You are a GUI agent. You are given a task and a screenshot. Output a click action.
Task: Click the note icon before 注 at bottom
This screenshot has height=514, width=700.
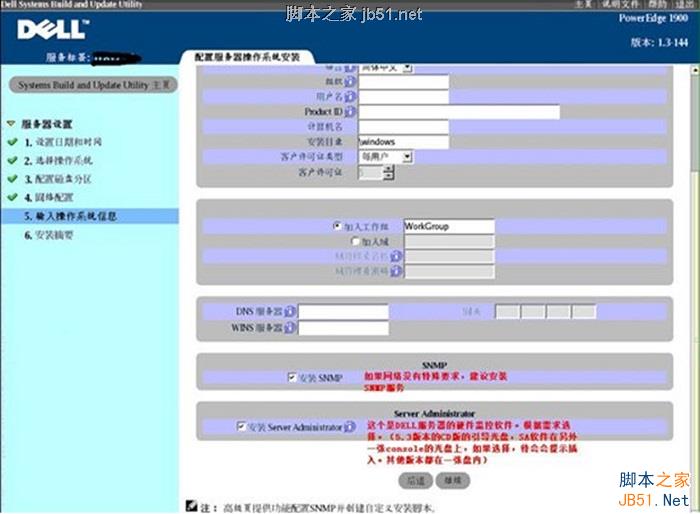(x=192, y=506)
